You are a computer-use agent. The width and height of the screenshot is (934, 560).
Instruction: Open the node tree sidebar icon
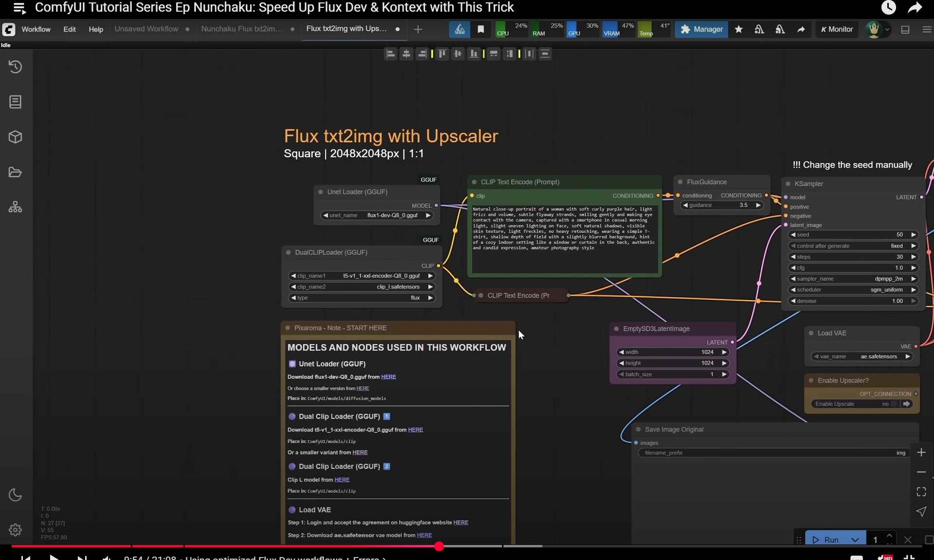(16, 207)
